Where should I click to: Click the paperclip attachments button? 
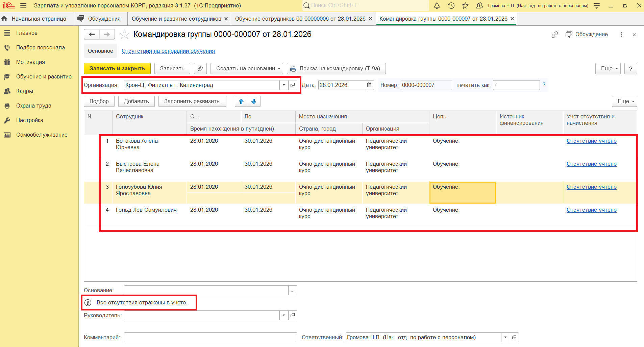(200, 69)
